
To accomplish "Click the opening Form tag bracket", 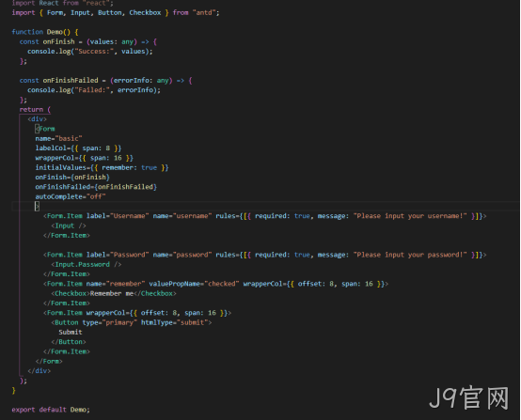I will coord(38,129).
